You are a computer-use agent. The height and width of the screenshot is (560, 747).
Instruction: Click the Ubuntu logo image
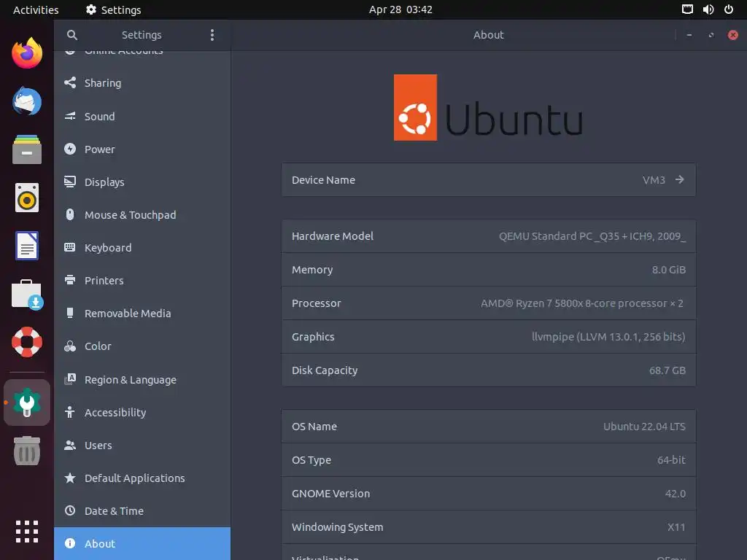(x=488, y=108)
